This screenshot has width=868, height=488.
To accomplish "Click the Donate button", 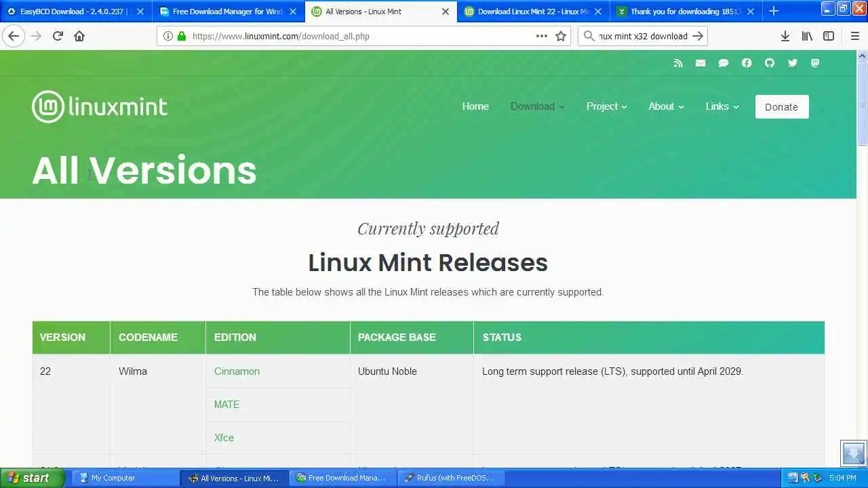I will 782,106.
